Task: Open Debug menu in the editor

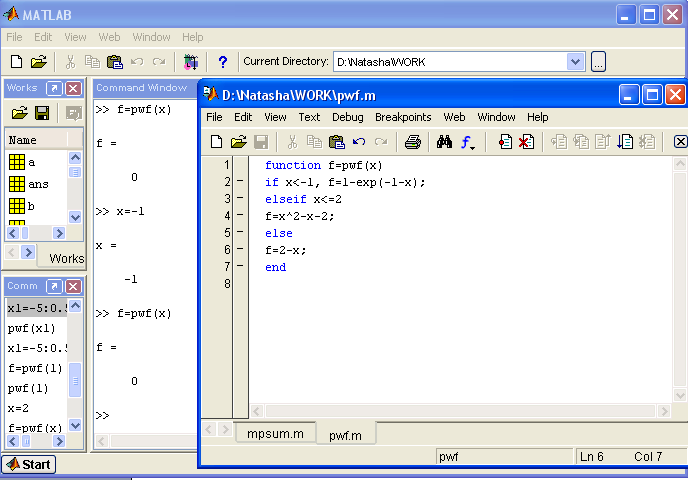Action: [348, 117]
